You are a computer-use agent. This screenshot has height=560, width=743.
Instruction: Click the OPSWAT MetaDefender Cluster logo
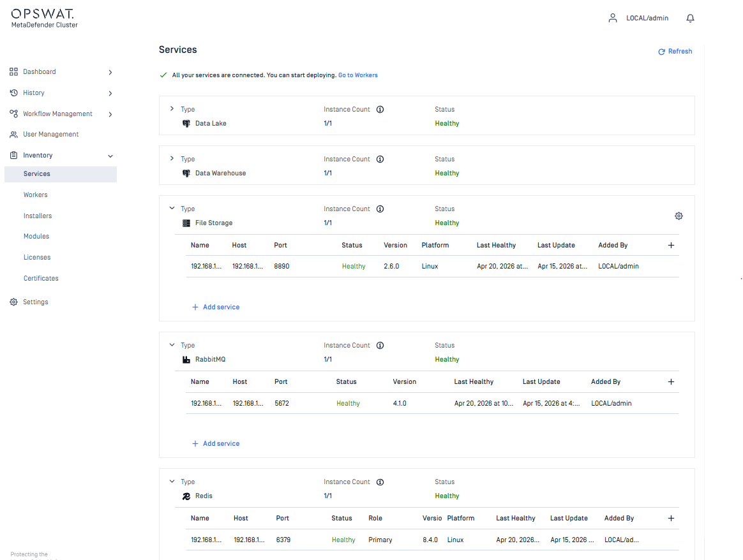[x=44, y=18]
